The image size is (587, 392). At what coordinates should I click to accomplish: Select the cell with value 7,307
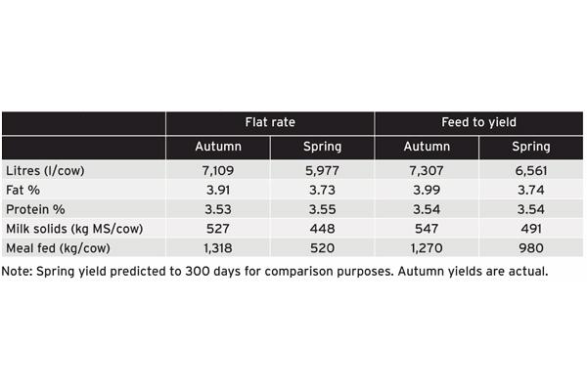click(427, 171)
